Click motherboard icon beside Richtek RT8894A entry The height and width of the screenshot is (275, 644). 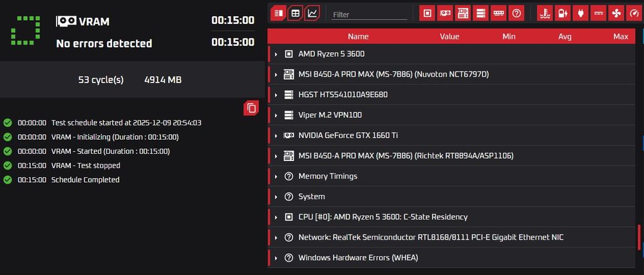pos(289,156)
